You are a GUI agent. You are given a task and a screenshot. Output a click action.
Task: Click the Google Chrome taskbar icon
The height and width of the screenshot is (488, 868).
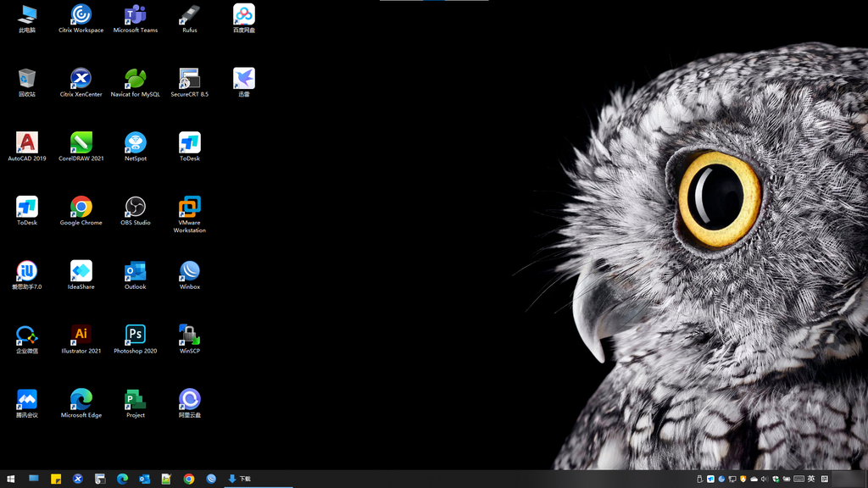click(x=189, y=479)
